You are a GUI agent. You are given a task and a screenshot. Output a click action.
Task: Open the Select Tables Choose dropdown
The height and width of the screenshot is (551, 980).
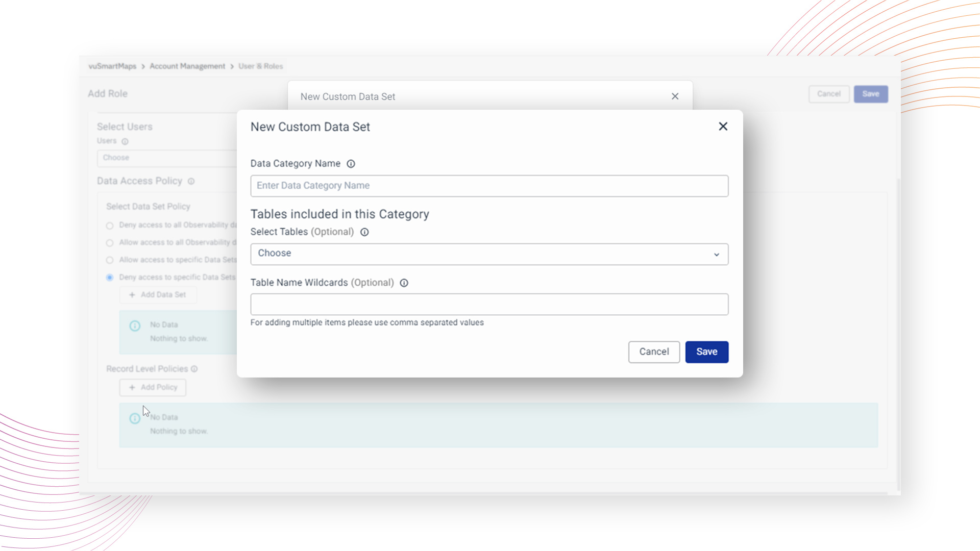[489, 254]
